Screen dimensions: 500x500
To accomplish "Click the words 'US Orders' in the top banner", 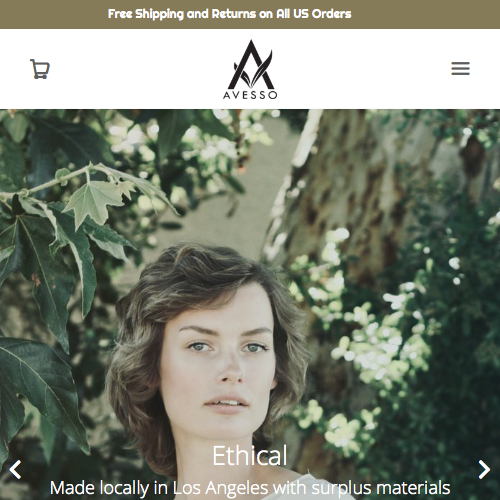I will coord(322,14).
